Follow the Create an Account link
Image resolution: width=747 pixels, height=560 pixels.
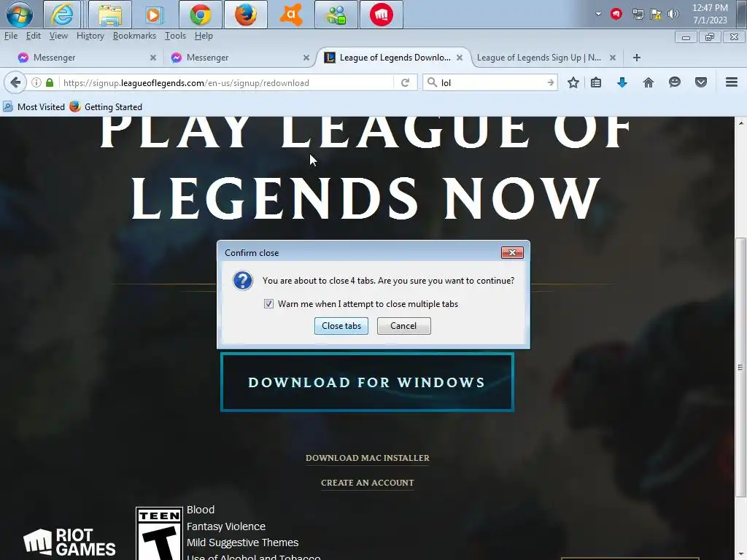(368, 483)
